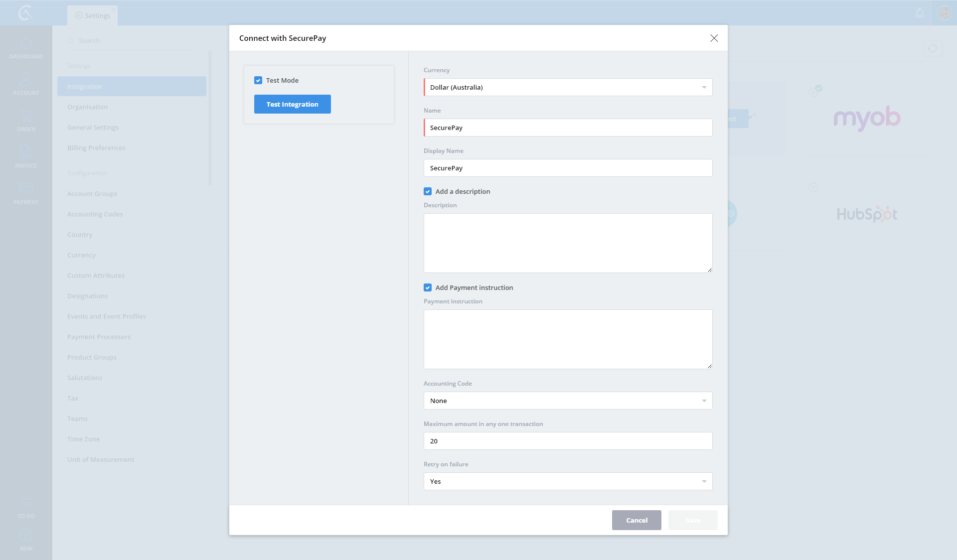Open the Order cart icon

[x=26, y=117]
